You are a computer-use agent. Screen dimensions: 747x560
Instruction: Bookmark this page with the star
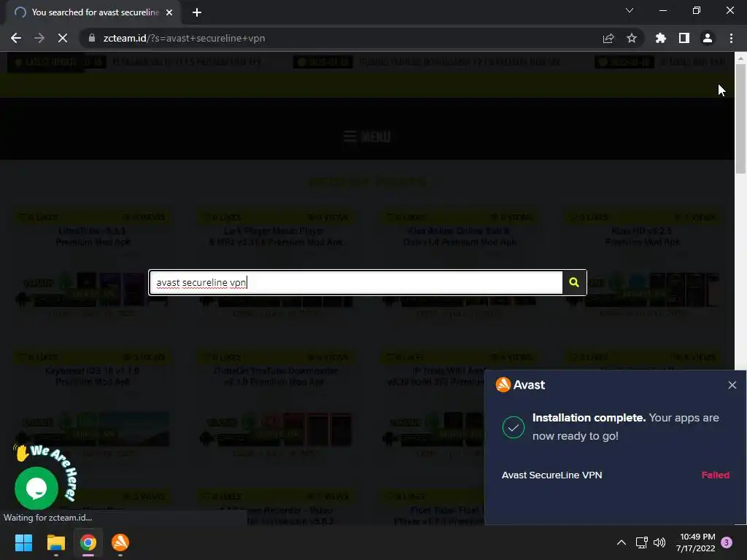coord(632,38)
